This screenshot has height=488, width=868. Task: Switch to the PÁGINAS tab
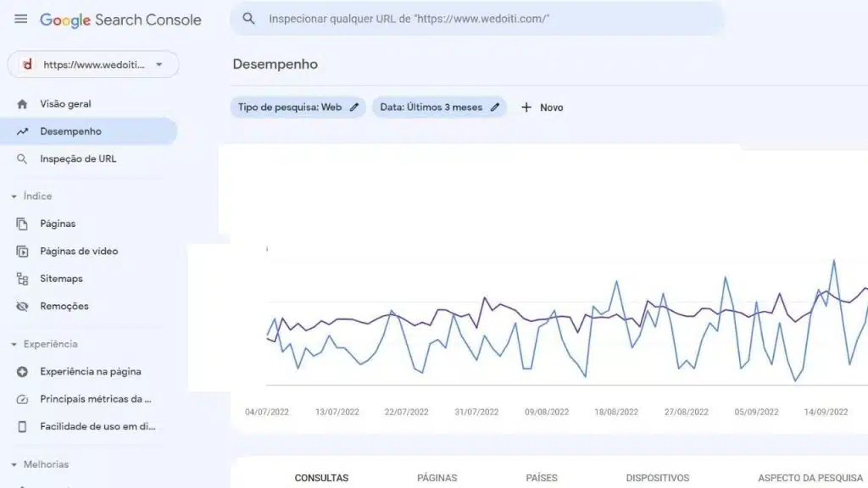coord(437,478)
